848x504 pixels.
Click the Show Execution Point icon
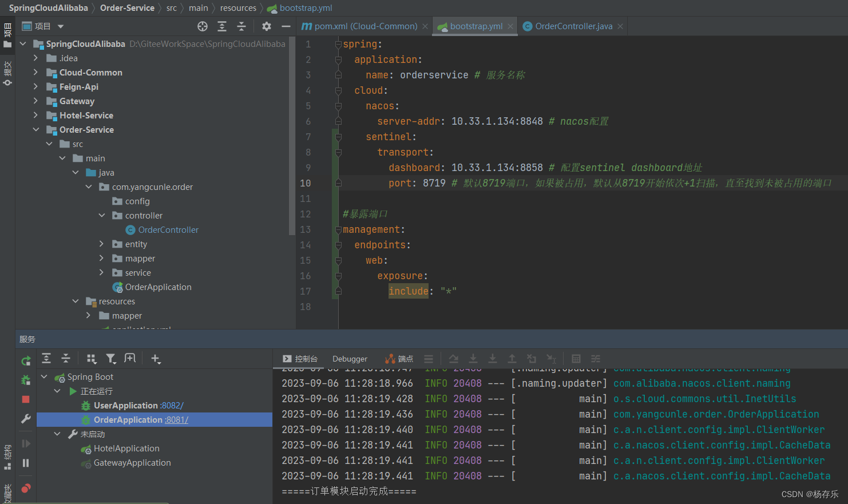pyautogui.click(x=429, y=359)
